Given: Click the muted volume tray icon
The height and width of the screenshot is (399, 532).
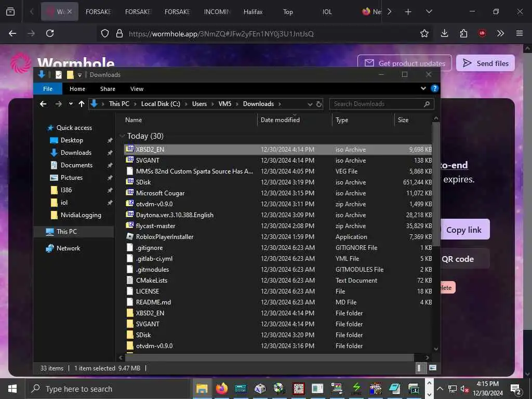Looking at the screenshot, I should tap(464, 389).
